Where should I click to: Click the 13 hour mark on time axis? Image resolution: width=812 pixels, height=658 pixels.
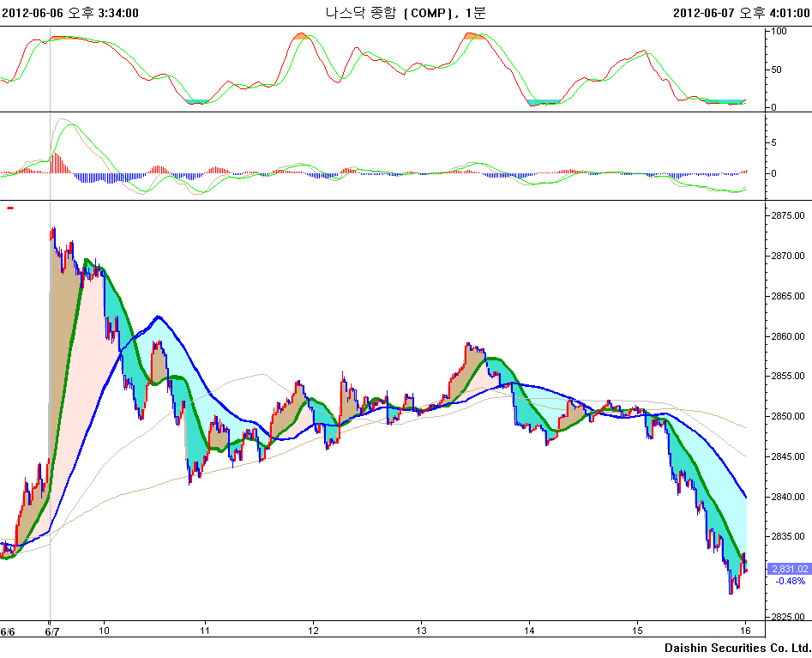tap(421, 631)
